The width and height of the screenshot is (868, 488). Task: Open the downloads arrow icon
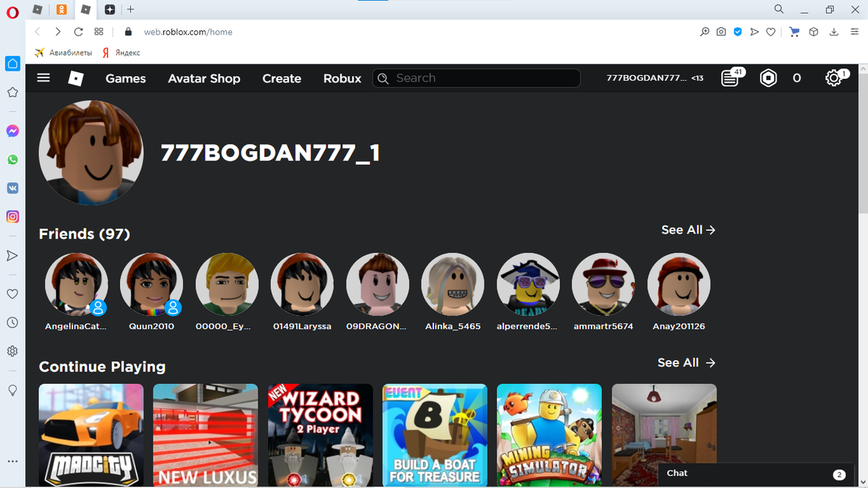pos(834,32)
